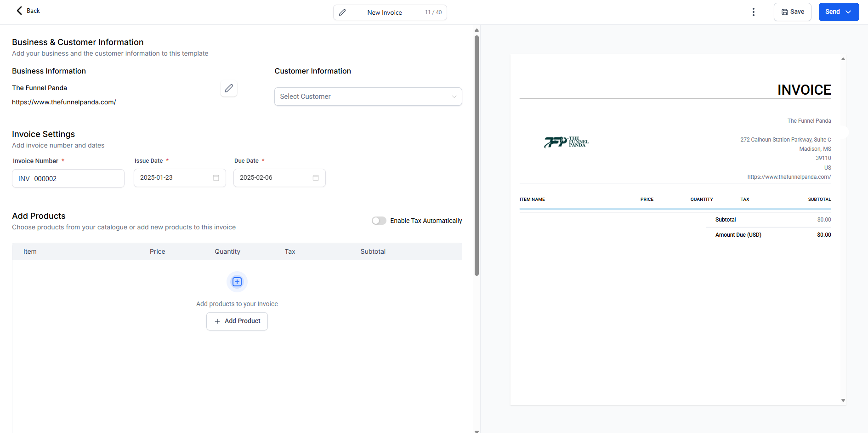
Task: Click the form panel vertical scrollbar
Action: [x=477, y=156]
